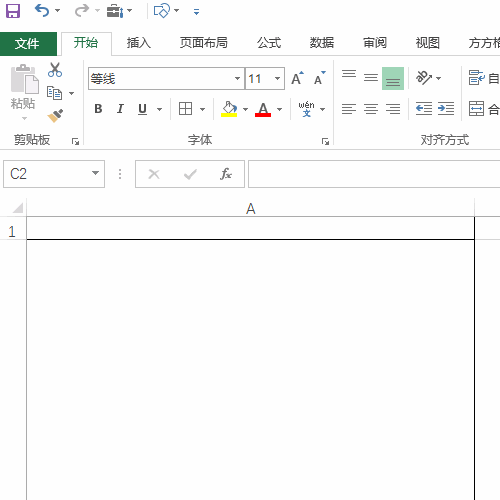Apply cell borders with the borders icon
This screenshot has height=500, width=500.
185,109
